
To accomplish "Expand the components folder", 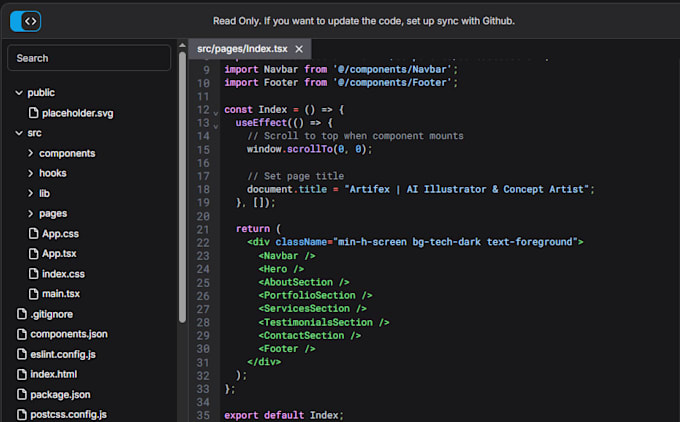I will [x=31, y=153].
